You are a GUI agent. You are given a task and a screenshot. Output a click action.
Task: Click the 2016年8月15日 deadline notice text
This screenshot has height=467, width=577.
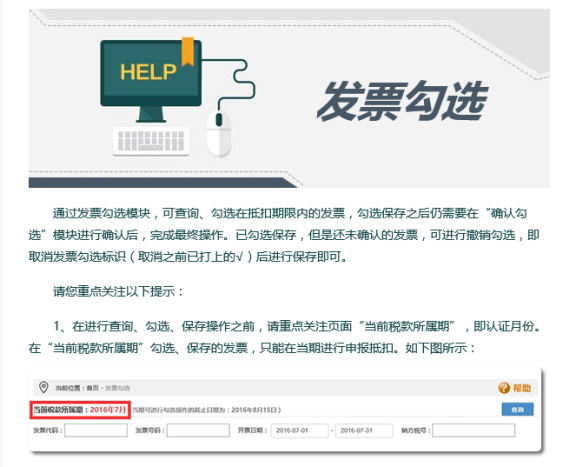pos(207,410)
